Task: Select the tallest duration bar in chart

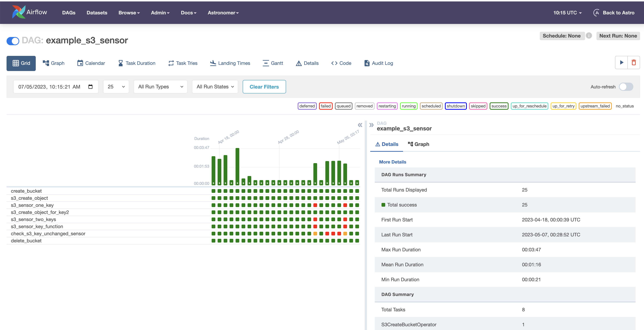Action: click(x=237, y=166)
